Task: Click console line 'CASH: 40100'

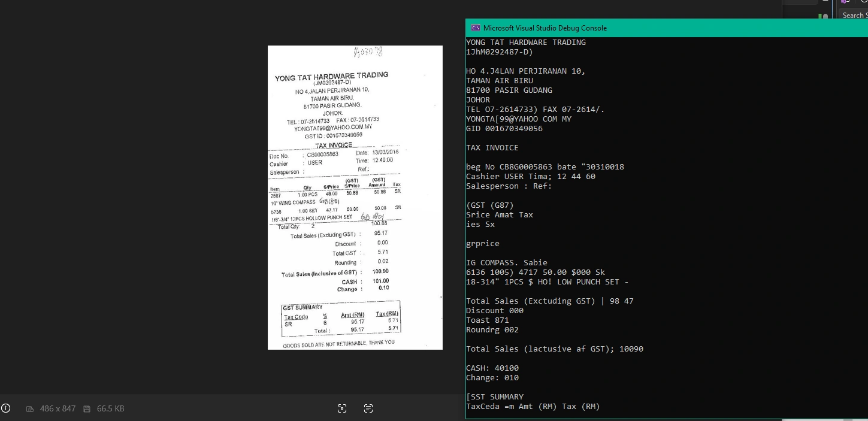Action: 492,368
